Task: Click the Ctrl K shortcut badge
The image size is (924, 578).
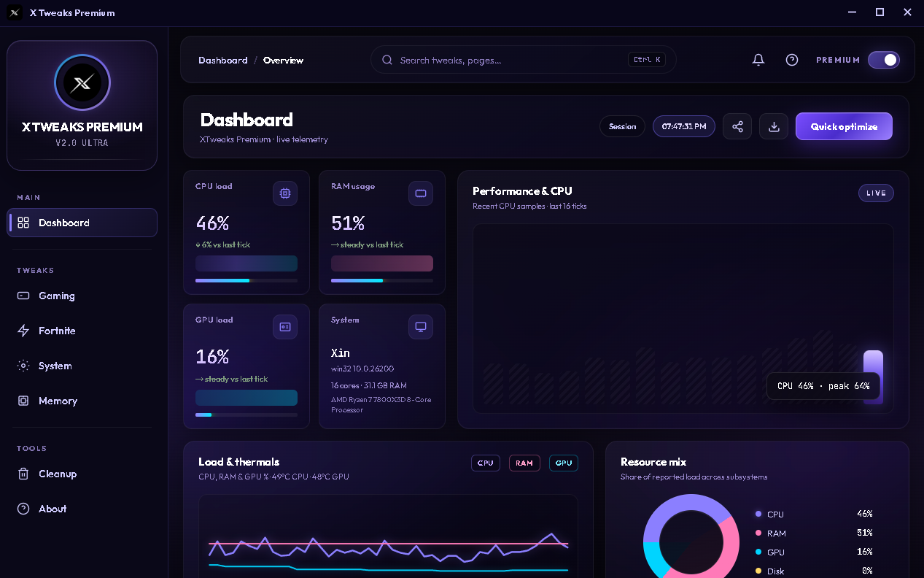Action: [x=647, y=60]
